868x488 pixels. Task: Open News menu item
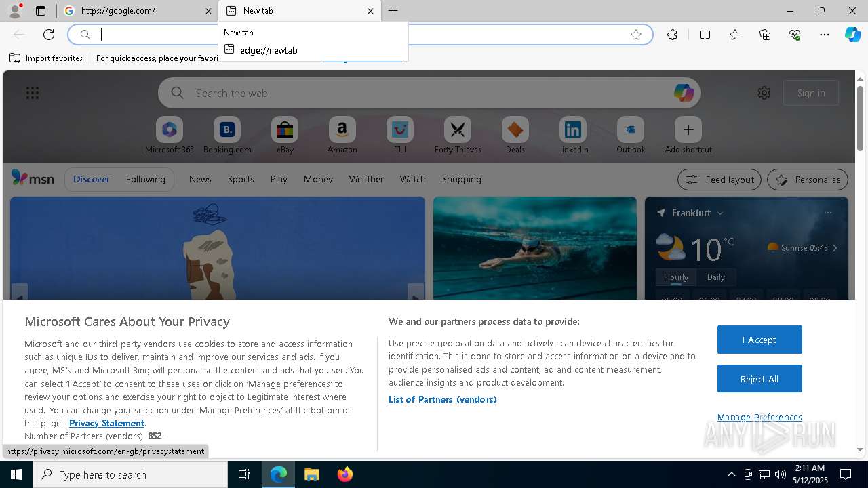[200, 179]
